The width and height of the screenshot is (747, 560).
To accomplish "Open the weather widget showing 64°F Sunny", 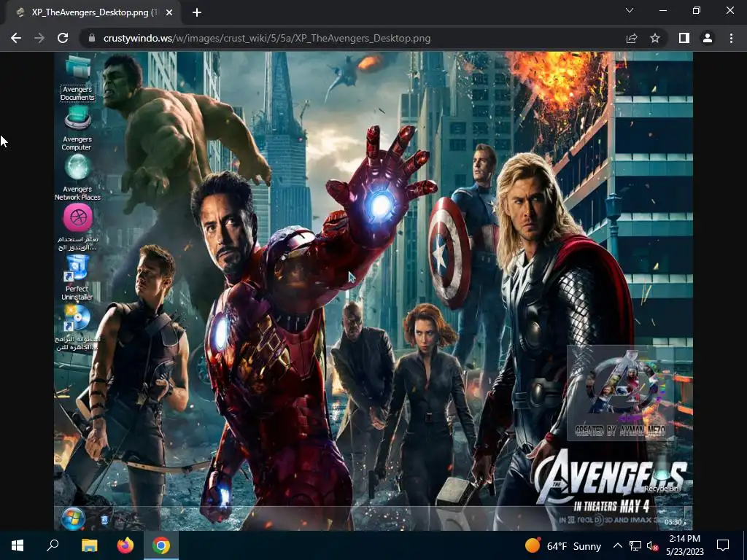I will pyautogui.click(x=562, y=545).
